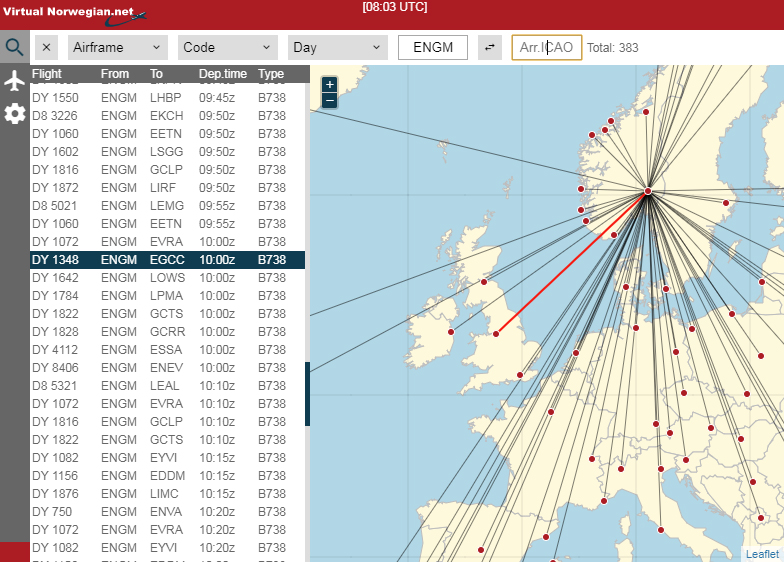Select flight DY 1082 departing 10:20z
Viewport: 784px width, 562px height.
pyautogui.click(x=168, y=548)
